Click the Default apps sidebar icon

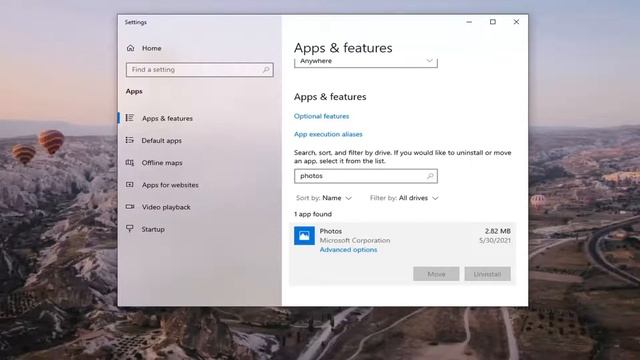tap(130, 140)
